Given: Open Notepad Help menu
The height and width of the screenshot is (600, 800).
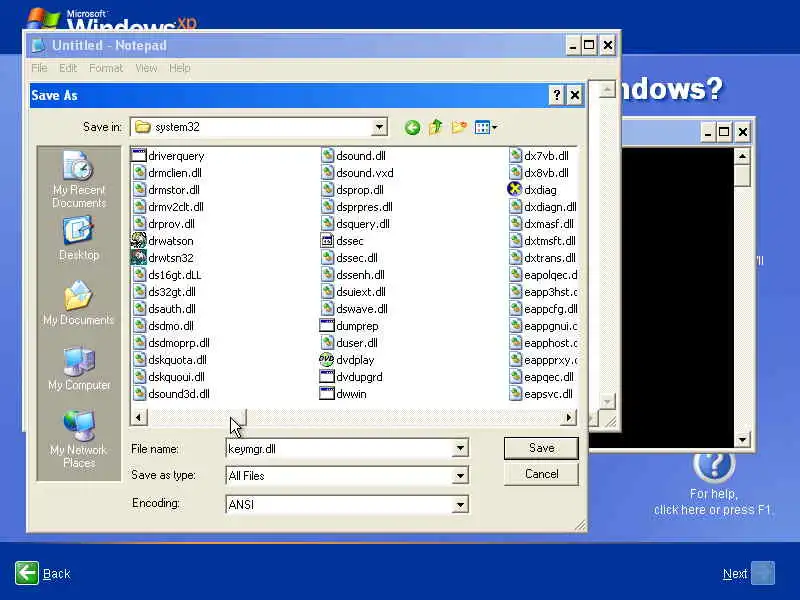Looking at the screenshot, I should pos(180,68).
